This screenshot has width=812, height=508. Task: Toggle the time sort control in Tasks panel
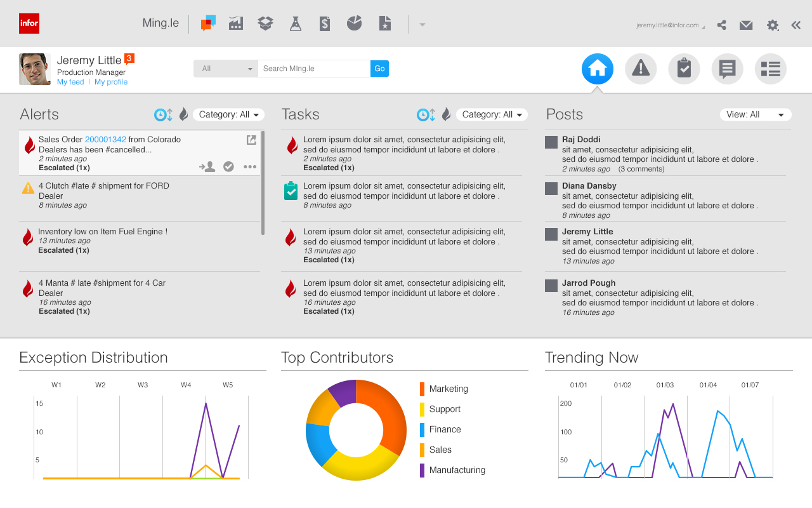click(x=424, y=114)
